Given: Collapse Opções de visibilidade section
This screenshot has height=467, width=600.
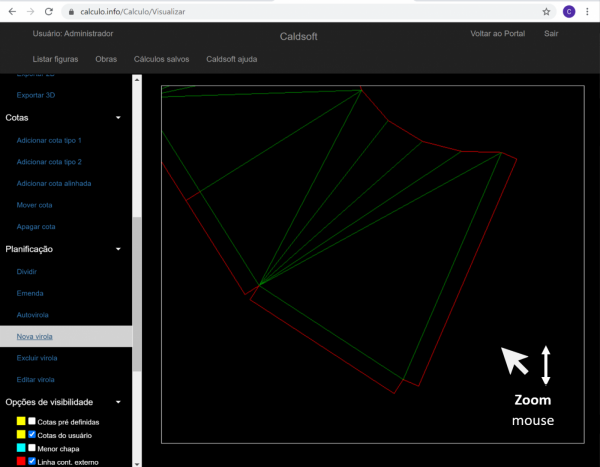Looking at the screenshot, I should coord(118,402).
